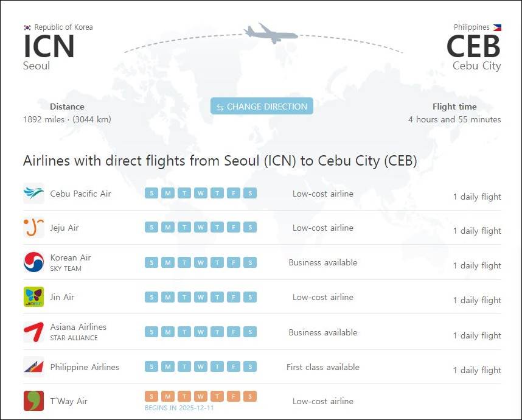Image resolution: width=522 pixels, height=420 pixels.
Task: Click the airplane icon on route arc
Action: coord(270,33)
